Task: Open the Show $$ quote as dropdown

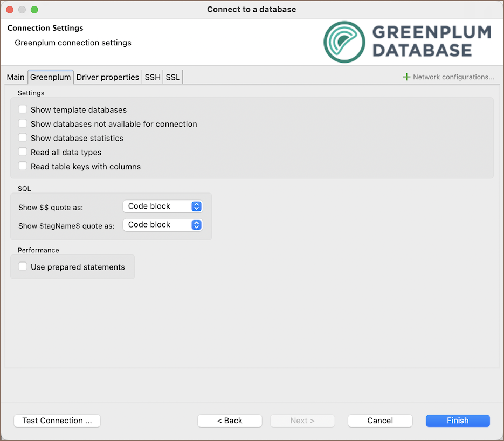Action: tap(162, 206)
